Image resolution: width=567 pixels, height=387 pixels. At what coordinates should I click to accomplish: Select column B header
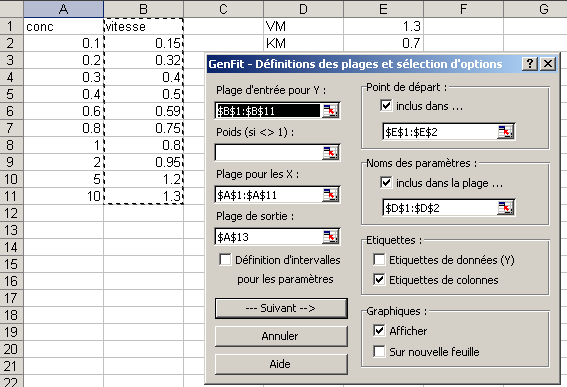[x=144, y=9]
